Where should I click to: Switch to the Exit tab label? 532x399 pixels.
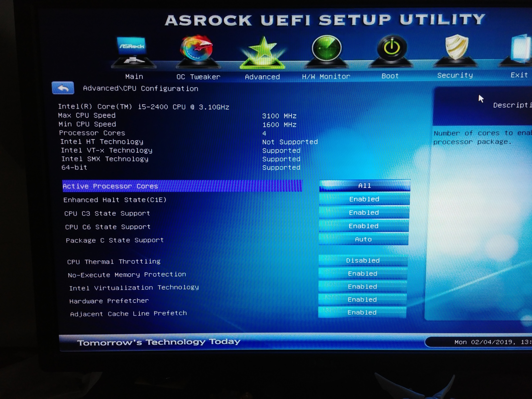coord(519,75)
